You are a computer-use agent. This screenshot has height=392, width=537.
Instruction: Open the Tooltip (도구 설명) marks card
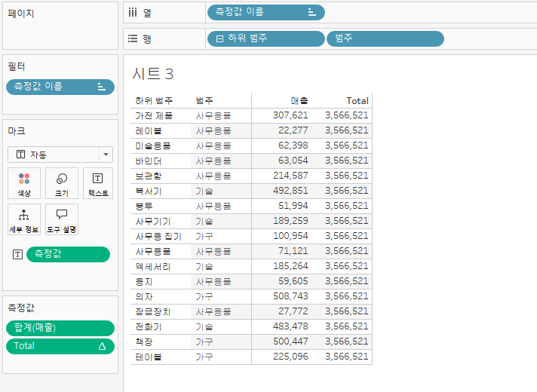tap(62, 219)
